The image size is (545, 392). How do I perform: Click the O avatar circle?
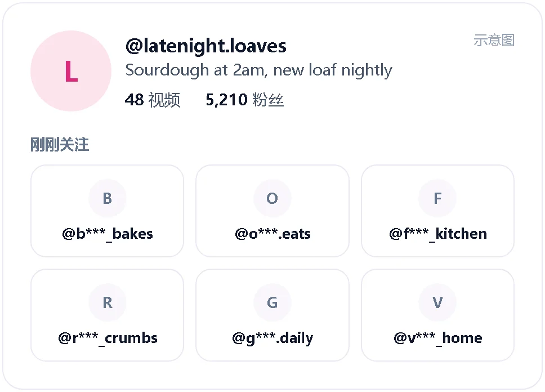coord(272,198)
